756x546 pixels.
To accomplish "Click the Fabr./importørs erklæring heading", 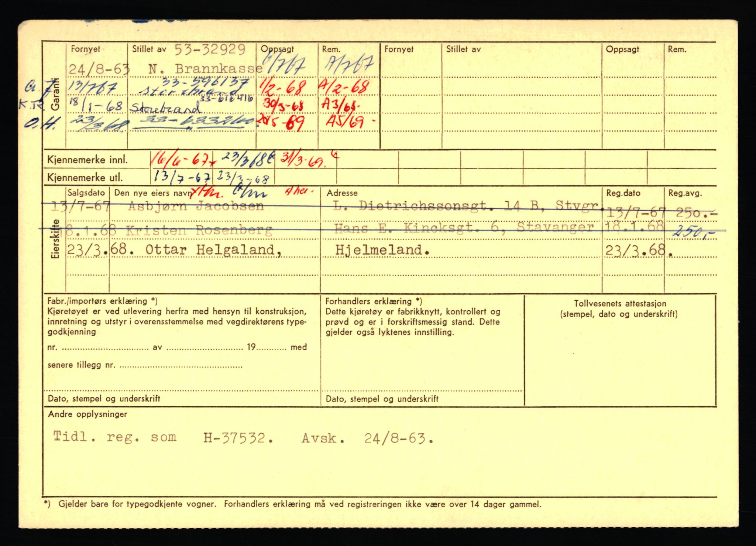I will pyautogui.click(x=102, y=301).
